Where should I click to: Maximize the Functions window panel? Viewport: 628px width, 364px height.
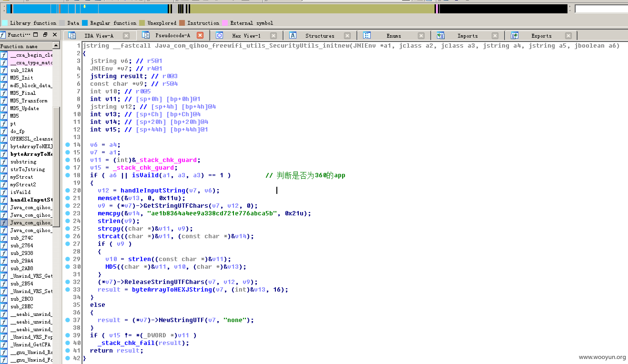[36, 35]
